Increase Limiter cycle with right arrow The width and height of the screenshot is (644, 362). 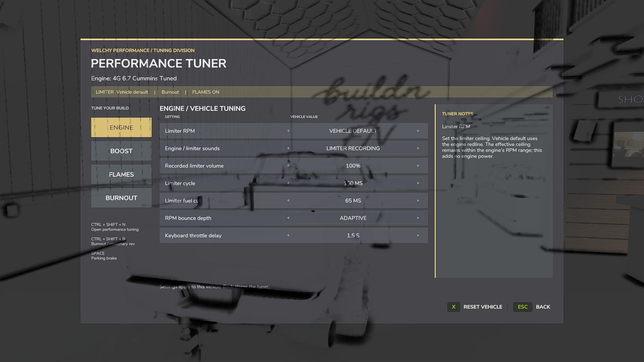(x=418, y=183)
